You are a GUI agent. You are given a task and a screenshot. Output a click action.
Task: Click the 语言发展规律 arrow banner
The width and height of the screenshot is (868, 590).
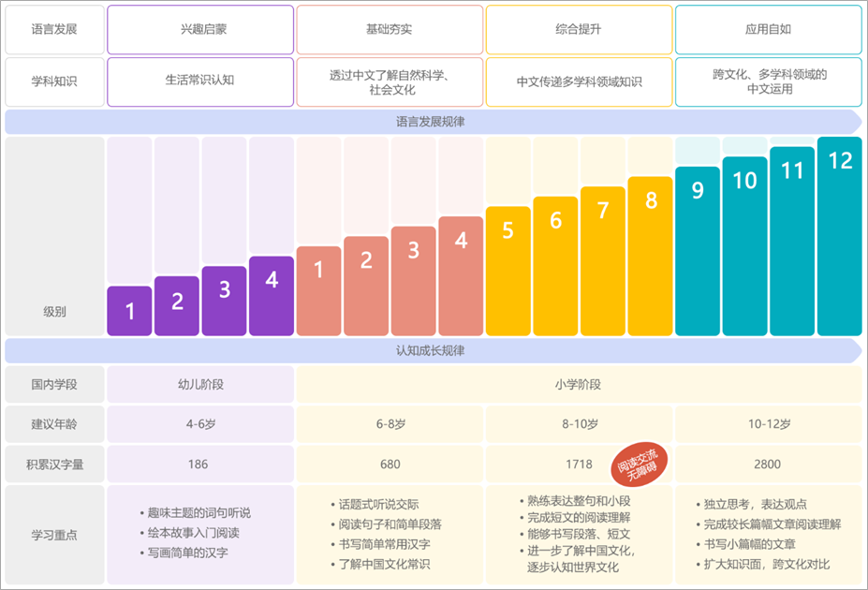[434, 122]
